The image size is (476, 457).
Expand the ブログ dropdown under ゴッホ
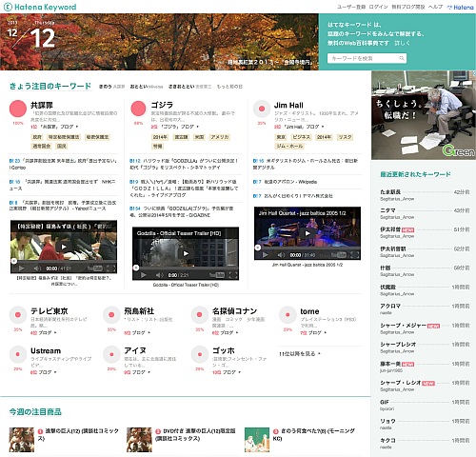tap(239, 372)
